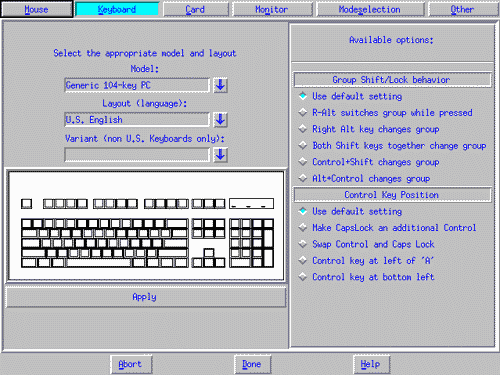Select R-Alt switches group while pressed

386,113
